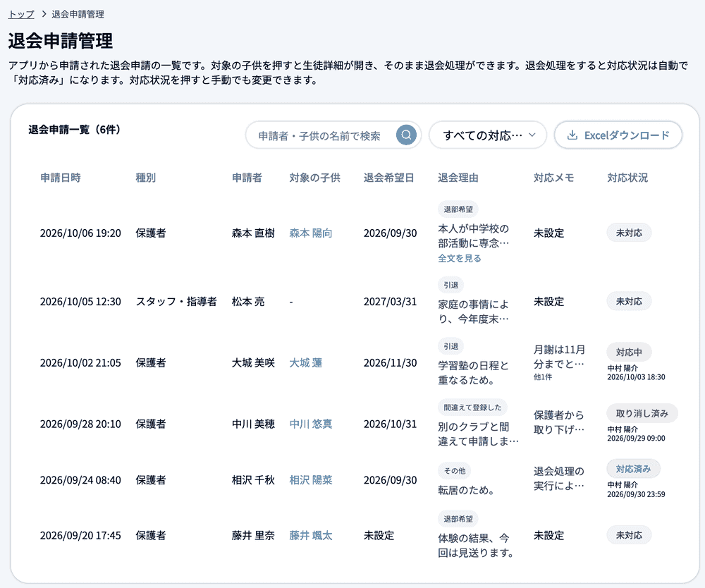Click the search magnifier icon button
This screenshot has width=705, height=588.
406,135
